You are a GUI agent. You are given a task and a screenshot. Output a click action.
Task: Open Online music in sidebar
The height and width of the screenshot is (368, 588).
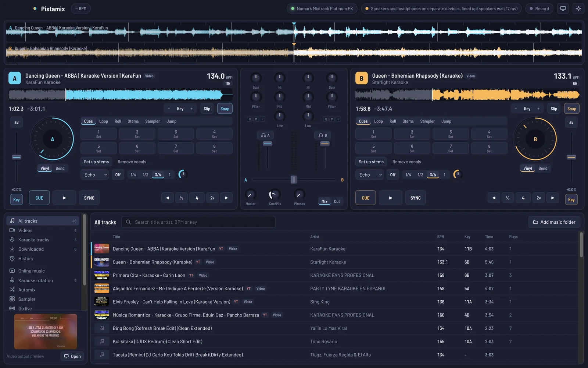point(43,271)
